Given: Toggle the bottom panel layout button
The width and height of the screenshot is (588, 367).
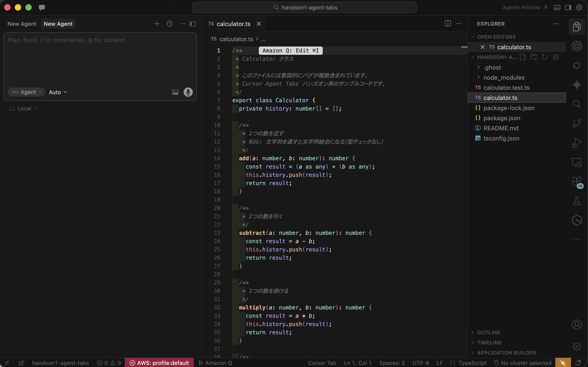Looking at the screenshot, I should point(557,8).
